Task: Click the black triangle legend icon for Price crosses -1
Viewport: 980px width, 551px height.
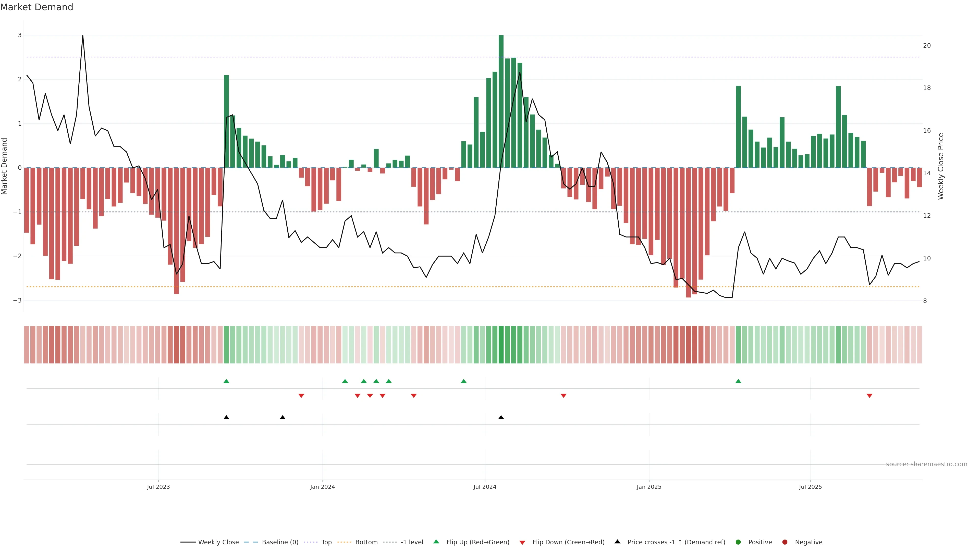Action: click(617, 542)
